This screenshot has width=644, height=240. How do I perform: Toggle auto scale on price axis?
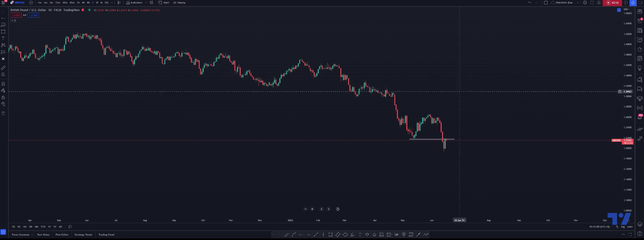pos(630,227)
